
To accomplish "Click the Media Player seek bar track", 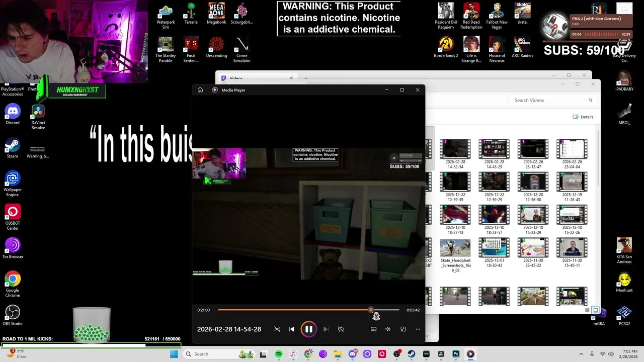I will (x=308, y=310).
